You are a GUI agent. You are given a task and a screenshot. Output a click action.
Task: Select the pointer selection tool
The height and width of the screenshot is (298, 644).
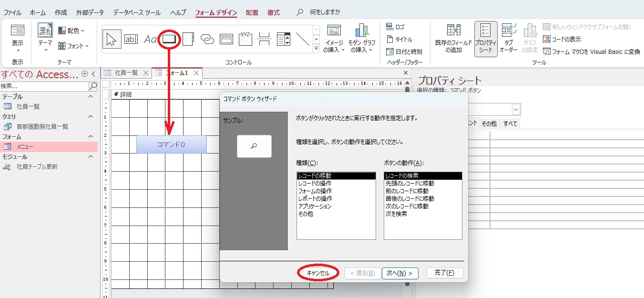pos(112,39)
